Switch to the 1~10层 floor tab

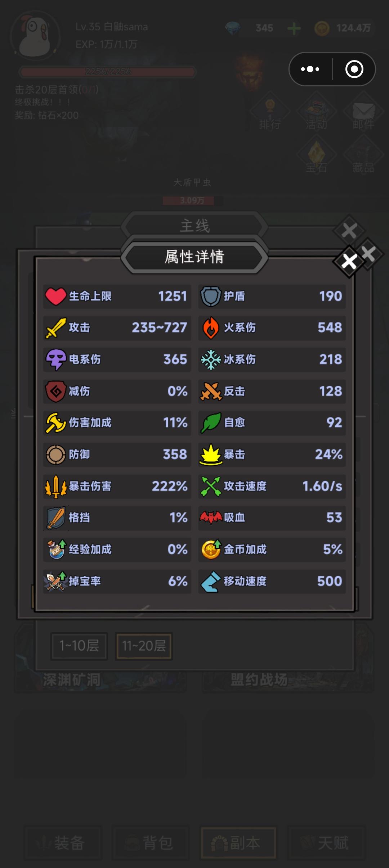(x=79, y=646)
